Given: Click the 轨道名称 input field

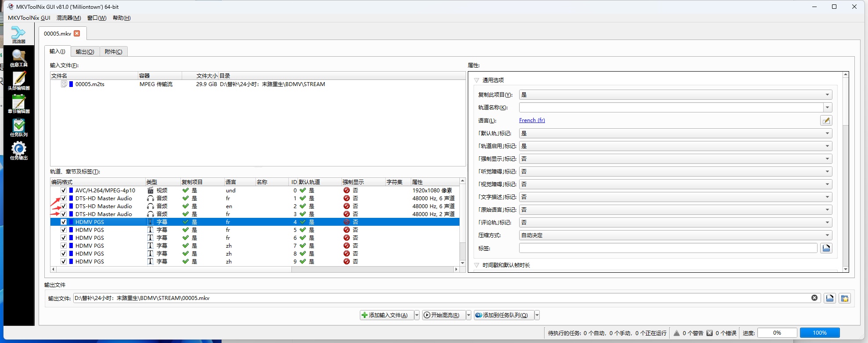Looking at the screenshot, I should (x=671, y=107).
